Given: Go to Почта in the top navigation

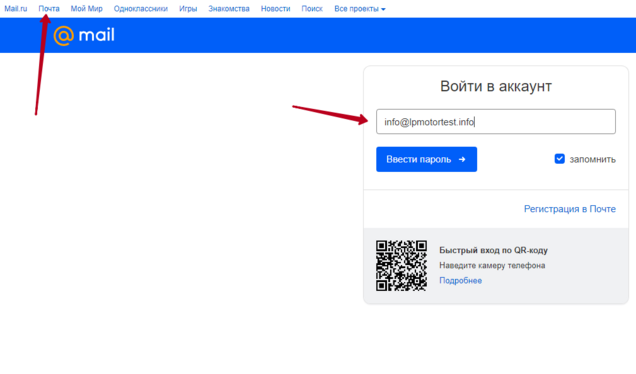Looking at the screenshot, I should tap(49, 9).
